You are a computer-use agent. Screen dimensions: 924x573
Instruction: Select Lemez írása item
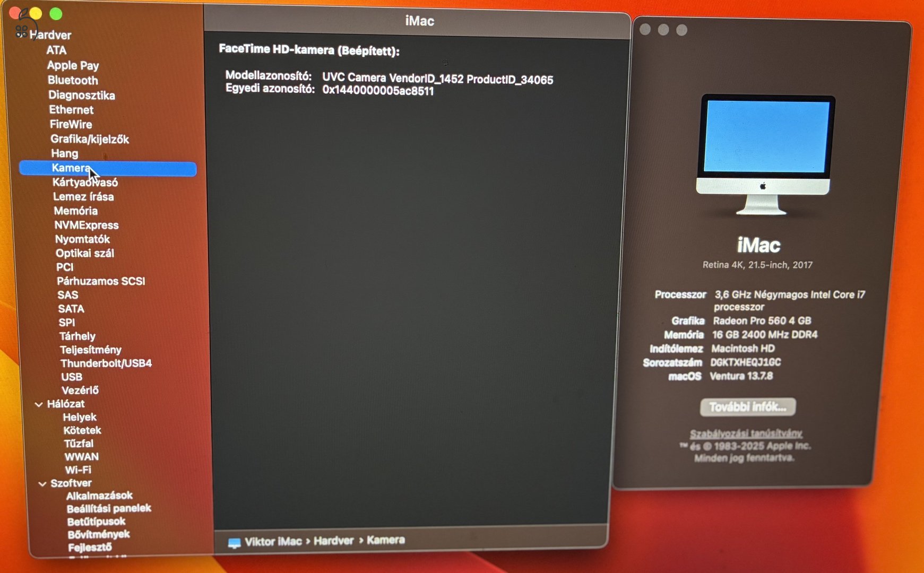83,197
